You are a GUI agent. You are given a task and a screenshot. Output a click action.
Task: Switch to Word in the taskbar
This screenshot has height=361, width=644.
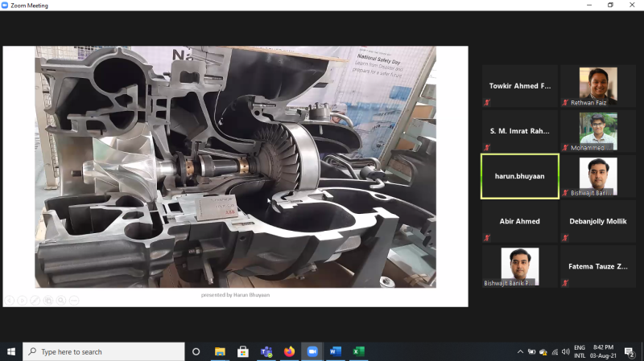[x=336, y=351]
